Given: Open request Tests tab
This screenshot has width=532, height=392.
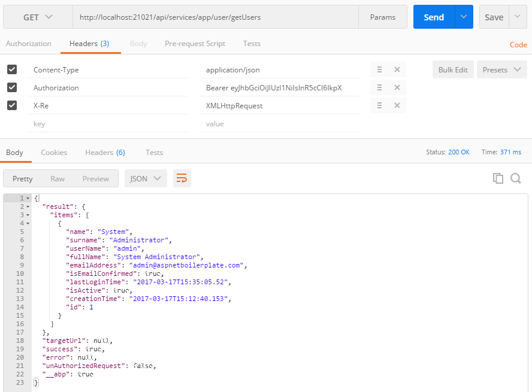Looking at the screenshot, I should pos(252,44).
